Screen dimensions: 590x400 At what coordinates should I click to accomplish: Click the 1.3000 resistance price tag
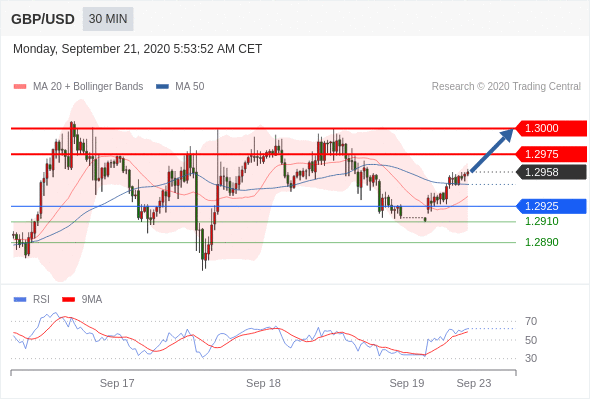pos(551,128)
